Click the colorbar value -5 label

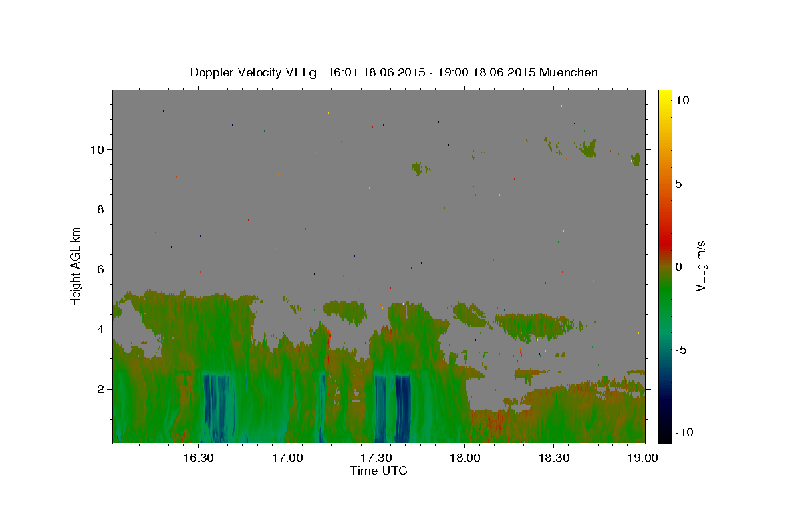coord(681,350)
